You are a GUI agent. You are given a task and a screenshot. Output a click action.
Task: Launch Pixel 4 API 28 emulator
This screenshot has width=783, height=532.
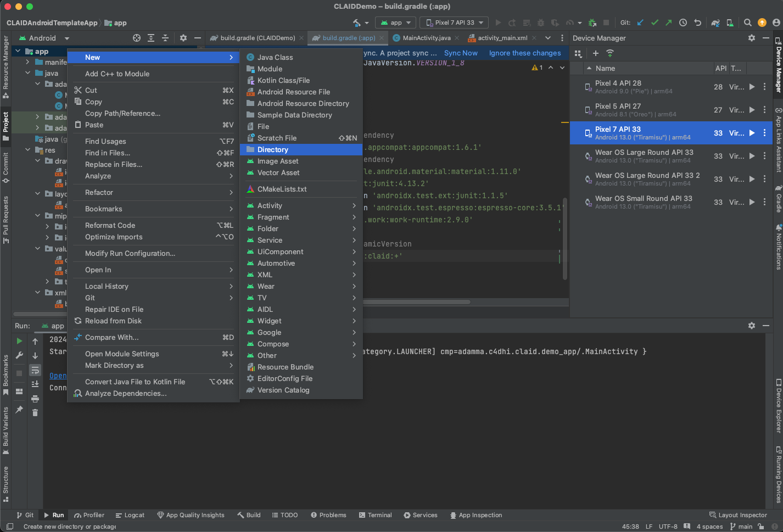(x=752, y=87)
